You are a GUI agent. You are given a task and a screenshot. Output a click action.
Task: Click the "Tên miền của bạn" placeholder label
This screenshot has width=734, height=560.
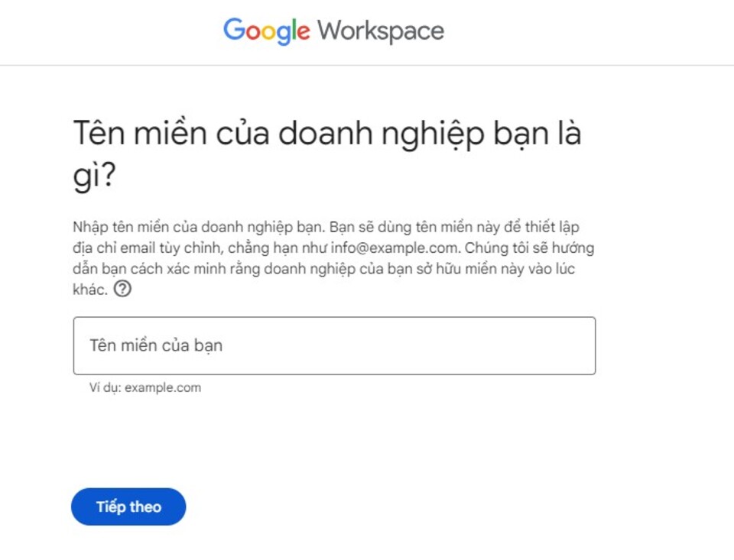click(156, 345)
